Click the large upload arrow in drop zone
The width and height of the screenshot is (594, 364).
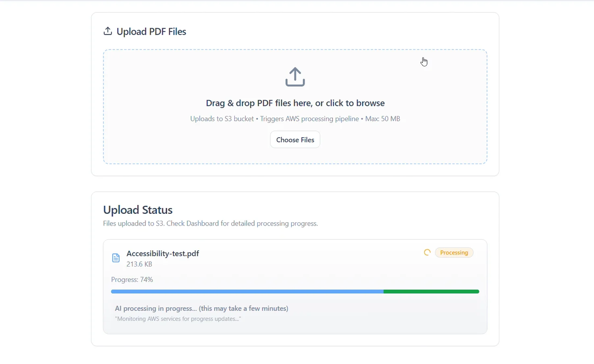pyautogui.click(x=295, y=77)
